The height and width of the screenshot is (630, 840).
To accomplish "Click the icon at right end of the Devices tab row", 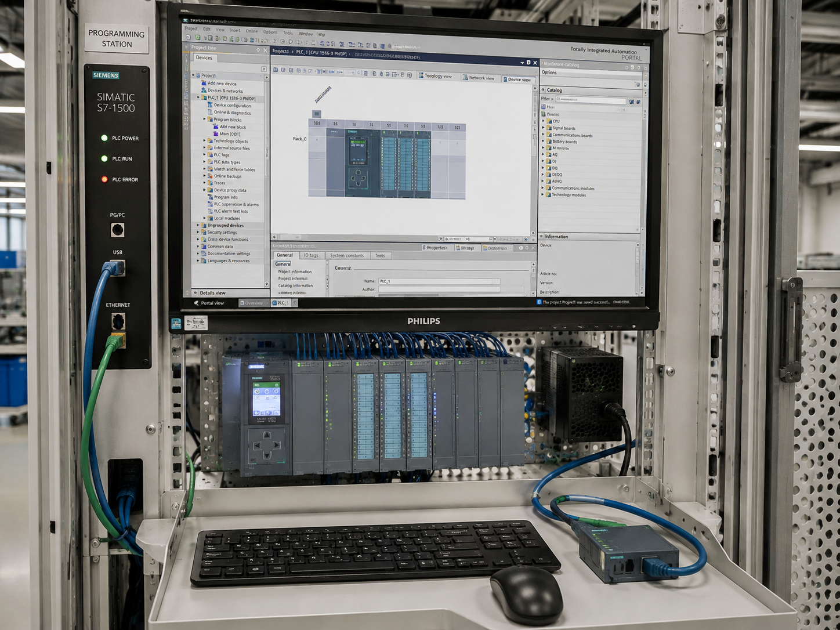I will tap(264, 69).
